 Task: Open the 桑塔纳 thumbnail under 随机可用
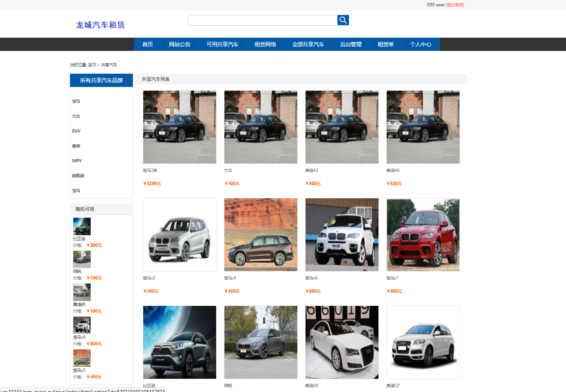pyautogui.click(x=82, y=292)
